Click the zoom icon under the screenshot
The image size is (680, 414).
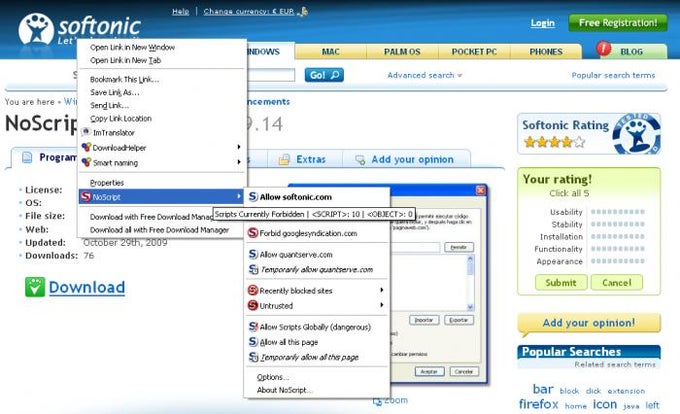click(x=377, y=401)
